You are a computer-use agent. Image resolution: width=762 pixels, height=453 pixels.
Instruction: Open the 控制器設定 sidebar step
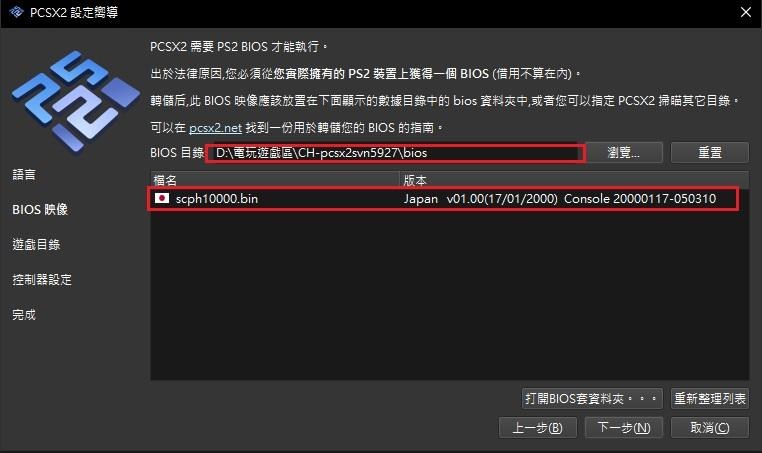42,279
